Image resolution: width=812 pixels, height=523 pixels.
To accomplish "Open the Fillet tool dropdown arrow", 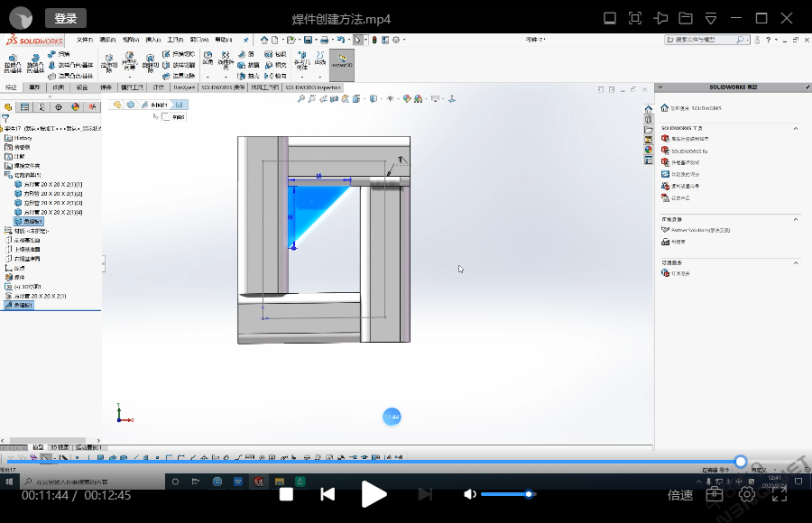I will (208, 77).
